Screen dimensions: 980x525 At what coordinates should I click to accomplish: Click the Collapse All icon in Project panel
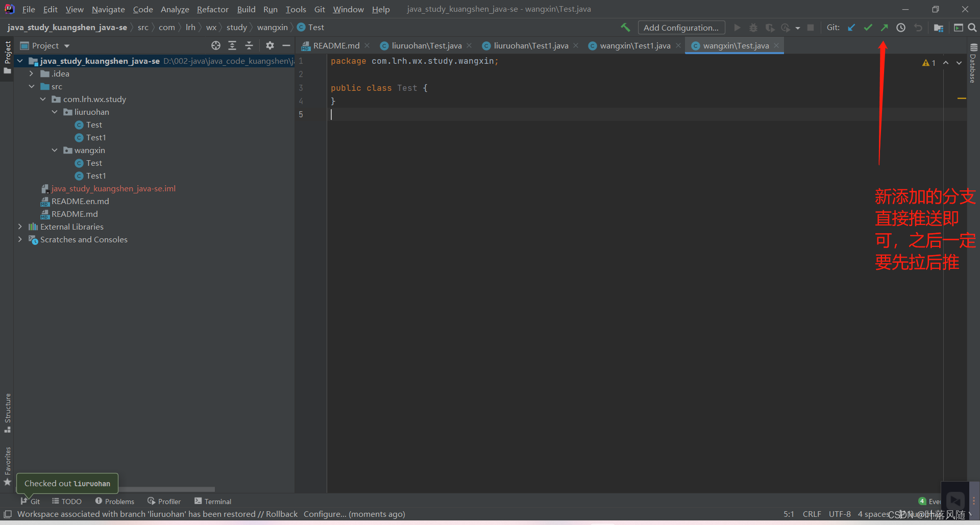click(249, 45)
